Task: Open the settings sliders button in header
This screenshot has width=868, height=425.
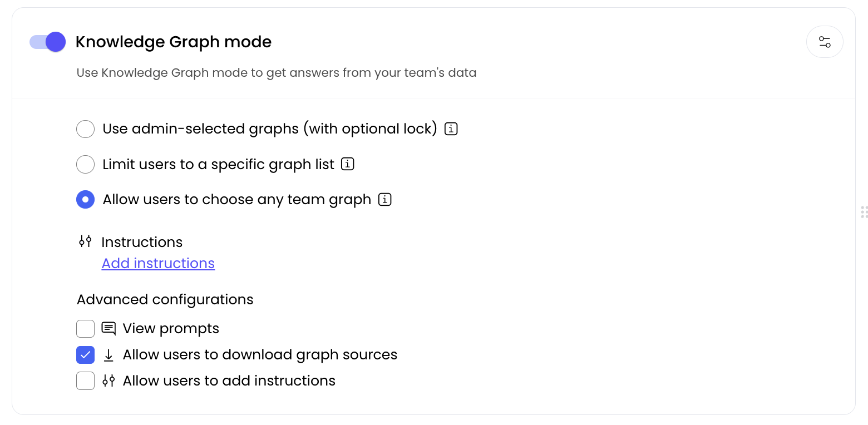Action: point(825,42)
